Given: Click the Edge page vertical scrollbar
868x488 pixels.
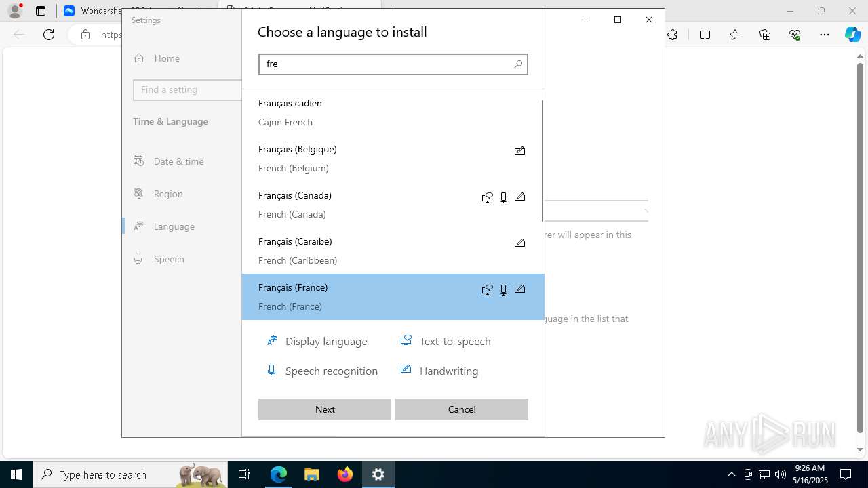Looking at the screenshot, I should [861, 247].
